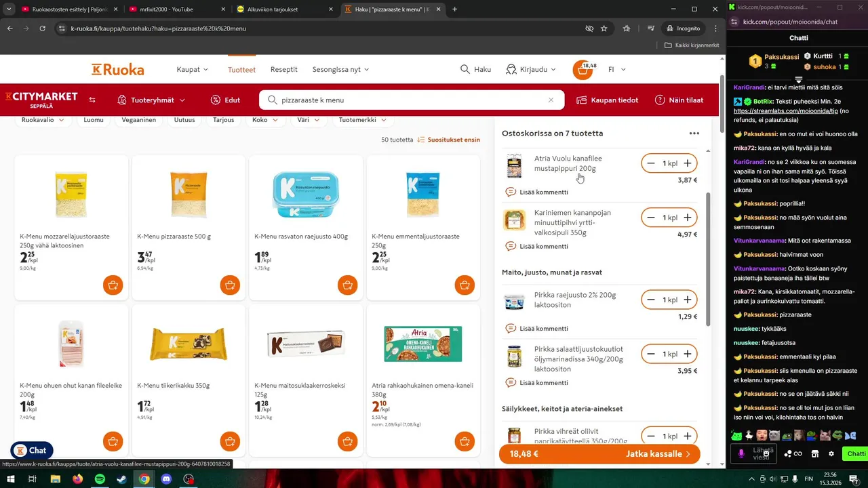868x488 pixels.
Task: Open the Väri filter dropdown
Action: (309, 120)
